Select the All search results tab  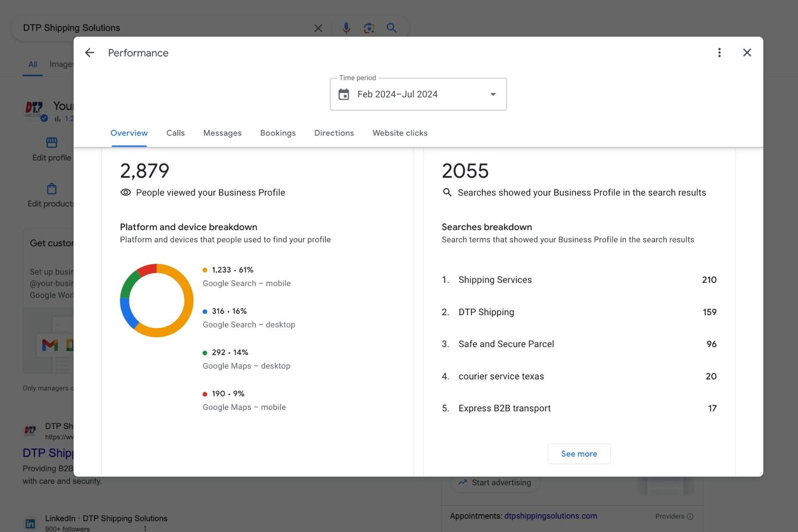coord(33,64)
